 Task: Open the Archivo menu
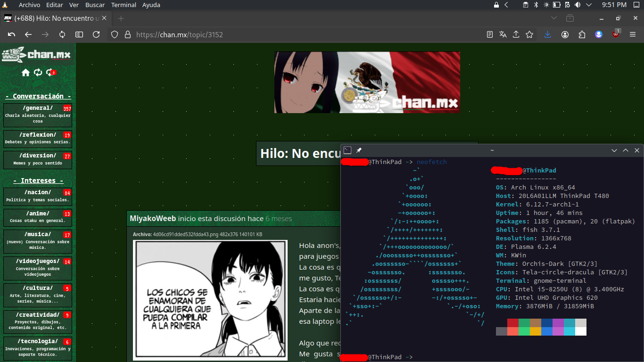tap(29, 5)
